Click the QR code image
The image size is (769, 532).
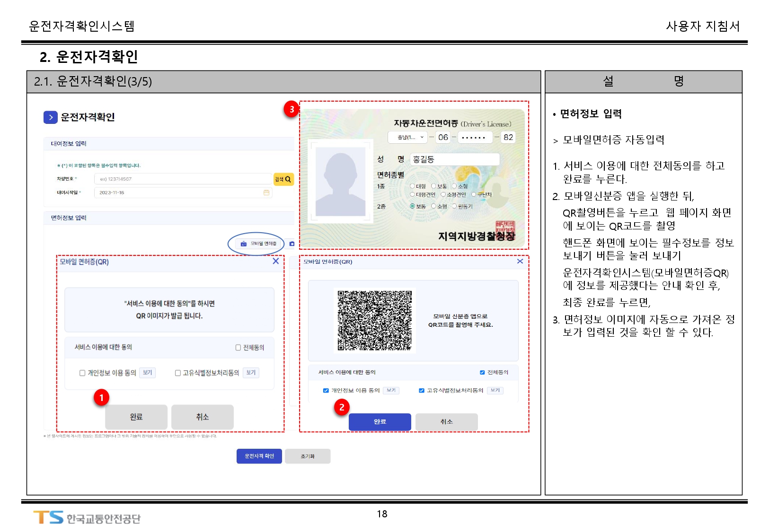tap(374, 320)
